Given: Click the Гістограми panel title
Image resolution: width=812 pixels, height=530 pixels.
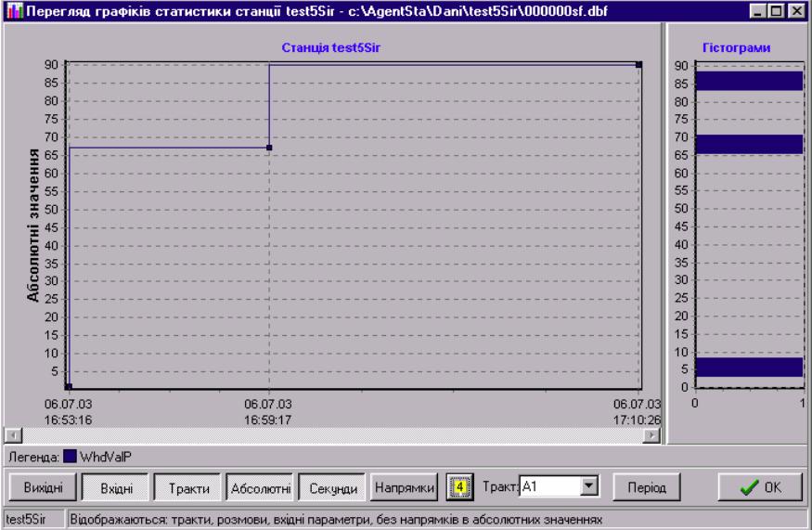Looking at the screenshot, I should [x=736, y=47].
